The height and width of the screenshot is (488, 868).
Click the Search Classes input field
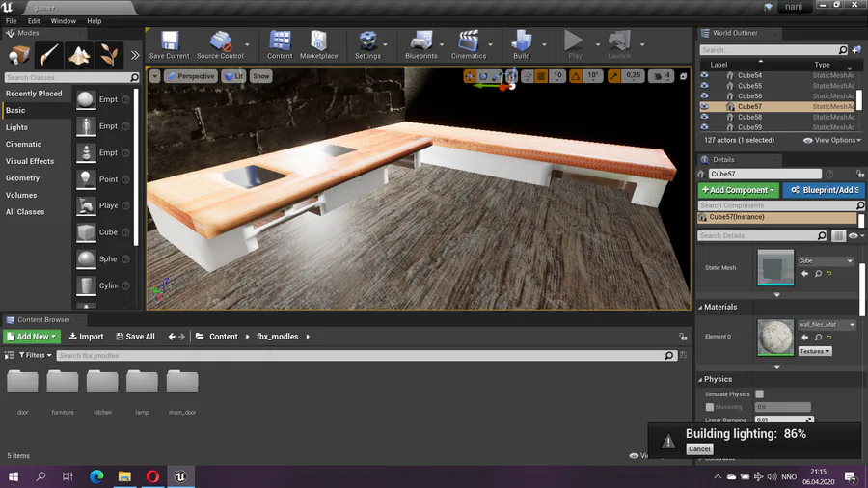(x=71, y=77)
